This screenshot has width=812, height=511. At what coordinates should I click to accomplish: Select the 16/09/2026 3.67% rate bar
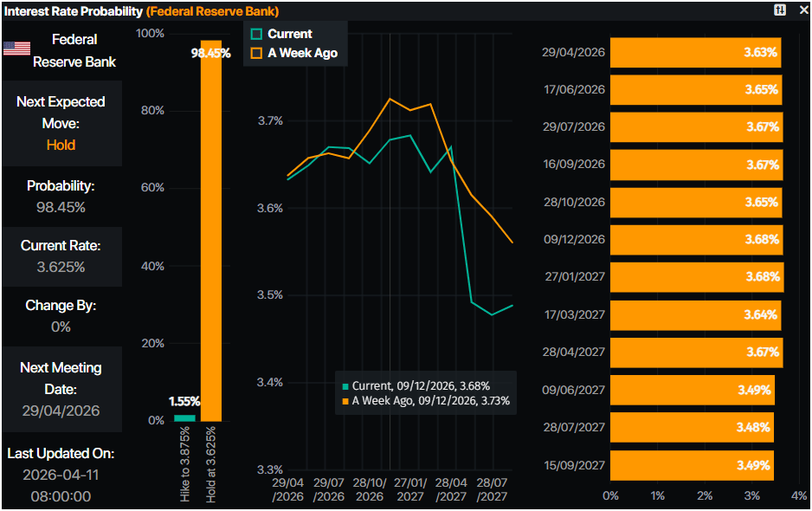point(696,165)
